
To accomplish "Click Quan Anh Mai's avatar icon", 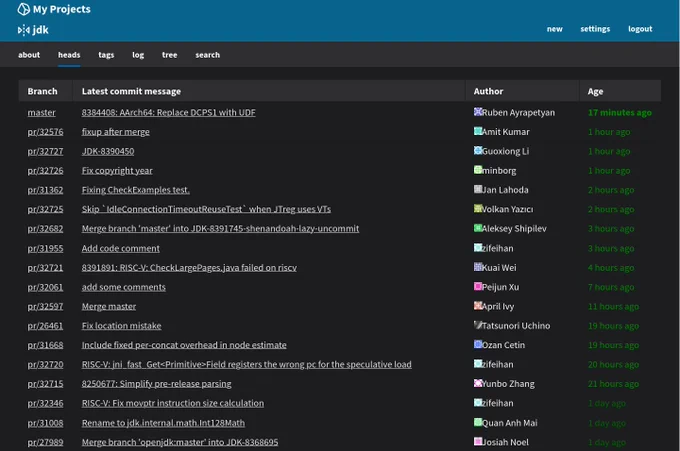I will (x=478, y=422).
